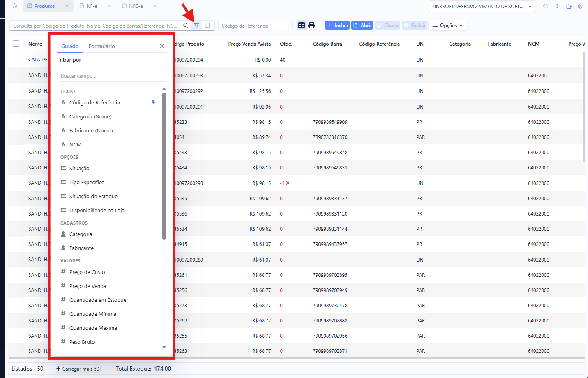Click the product search input field

point(95,26)
